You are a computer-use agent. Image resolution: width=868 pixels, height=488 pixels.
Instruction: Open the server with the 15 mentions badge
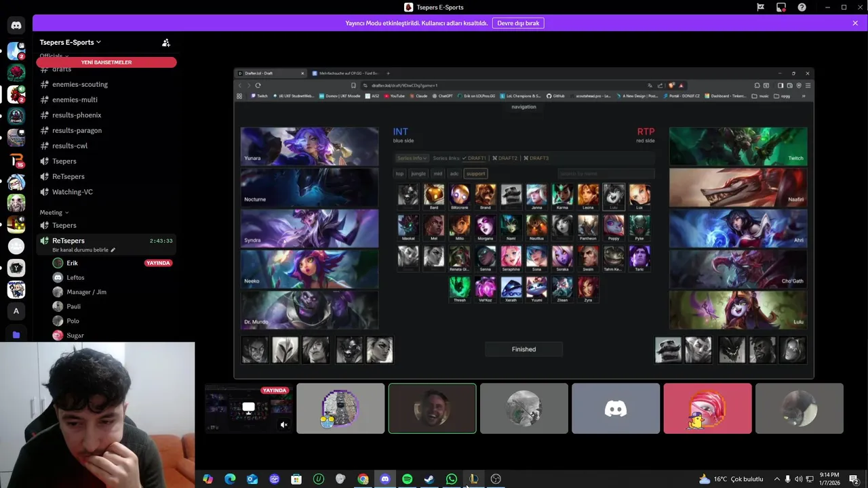pyautogui.click(x=16, y=160)
